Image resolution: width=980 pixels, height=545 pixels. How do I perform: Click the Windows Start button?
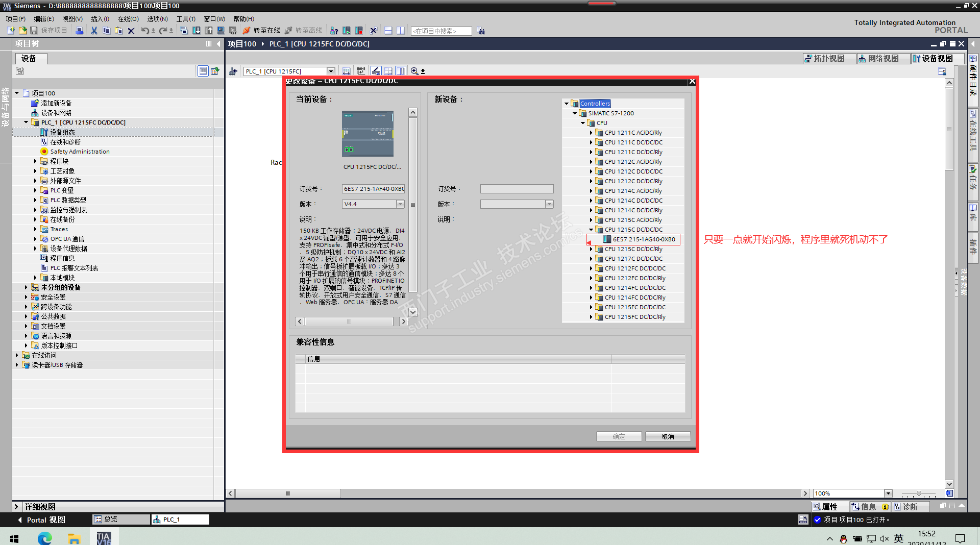[14, 538]
